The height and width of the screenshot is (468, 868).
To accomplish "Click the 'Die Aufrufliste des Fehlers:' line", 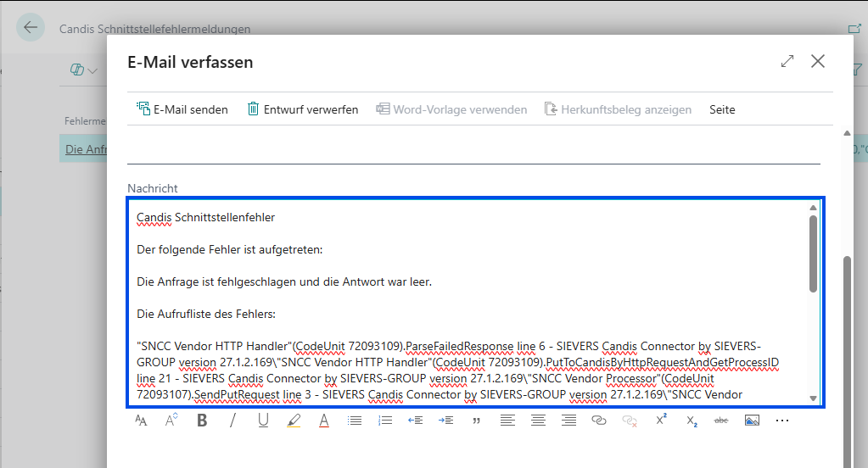I will [x=206, y=314].
